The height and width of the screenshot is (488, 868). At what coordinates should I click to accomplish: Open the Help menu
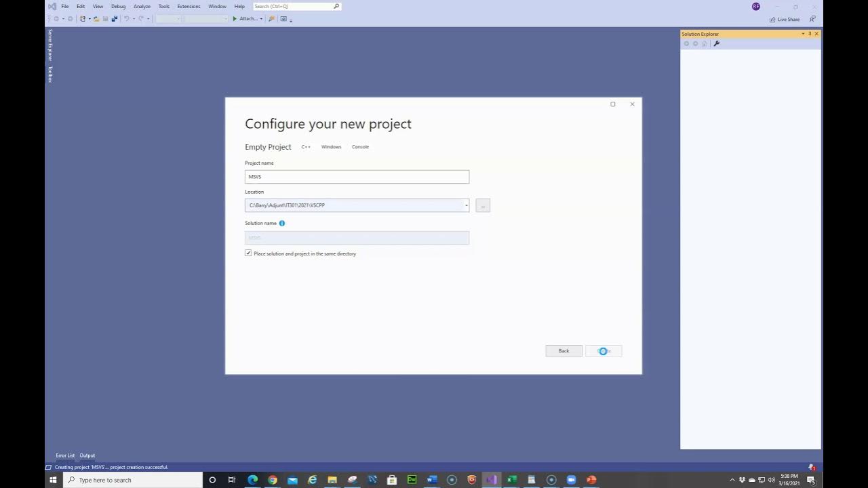[x=239, y=6]
